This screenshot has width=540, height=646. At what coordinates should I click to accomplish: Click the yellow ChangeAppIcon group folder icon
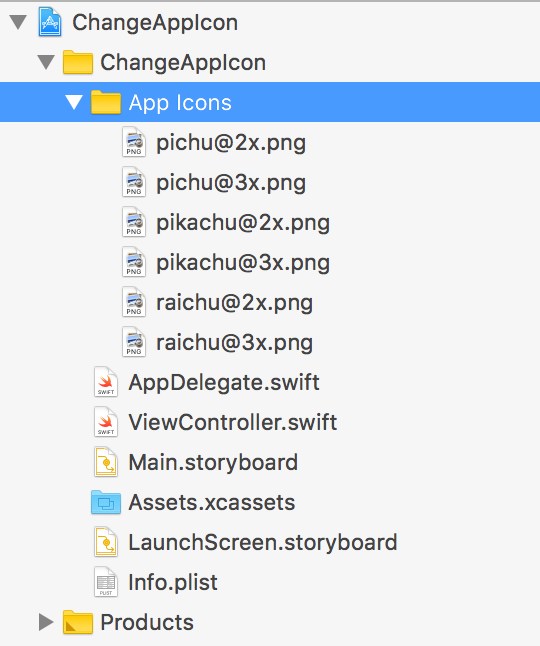[77, 62]
